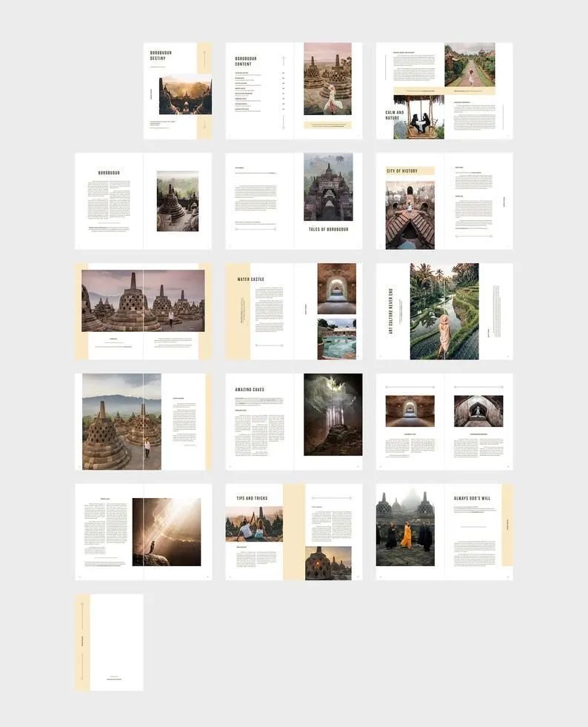Click the Calm and Nature title
The height and width of the screenshot is (727, 588).
click(x=394, y=115)
